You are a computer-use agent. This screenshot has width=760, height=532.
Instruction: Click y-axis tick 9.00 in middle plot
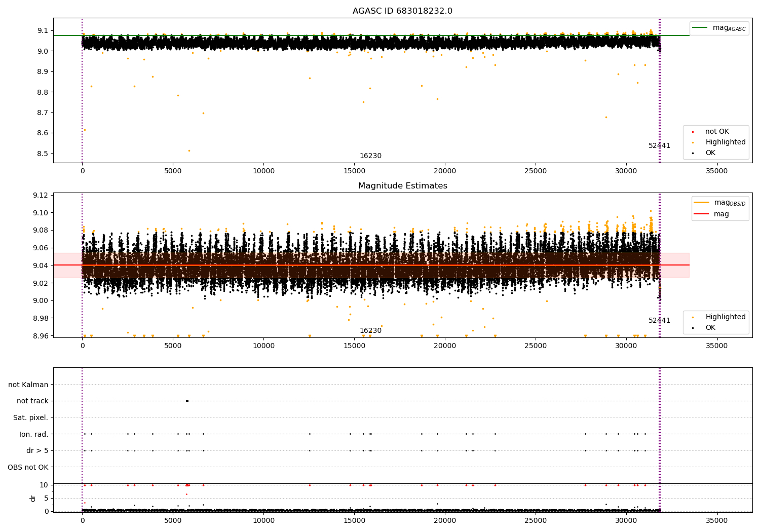pyautogui.click(x=41, y=301)
